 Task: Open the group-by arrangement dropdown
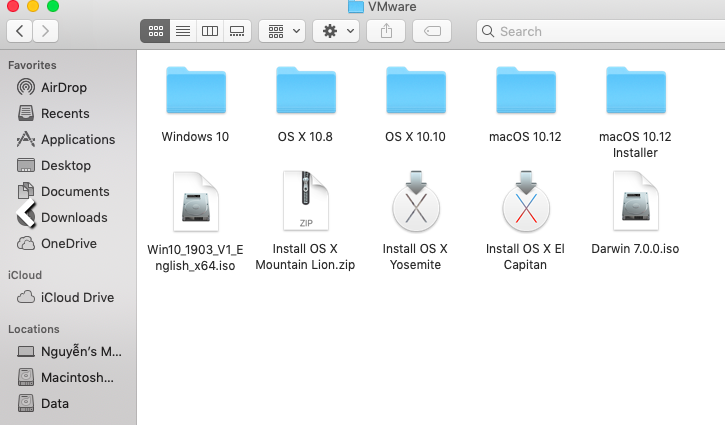[282, 31]
